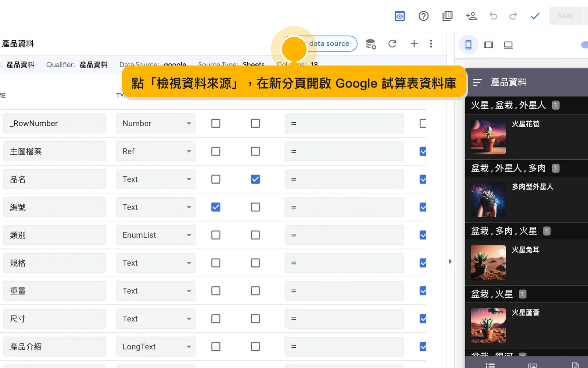Toggle first unchecked checkbox in _RowNumber row
This screenshot has height=368, width=588.
[216, 123]
